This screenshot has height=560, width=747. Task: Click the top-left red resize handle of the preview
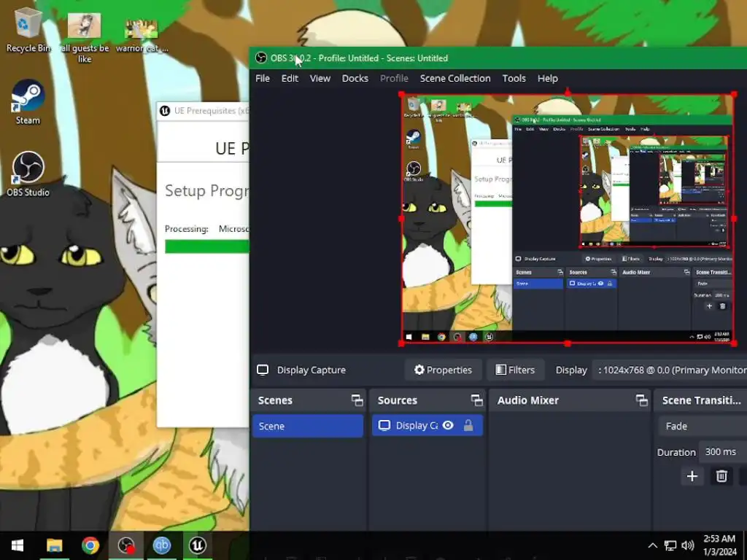pyautogui.click(x=402, y=94)
